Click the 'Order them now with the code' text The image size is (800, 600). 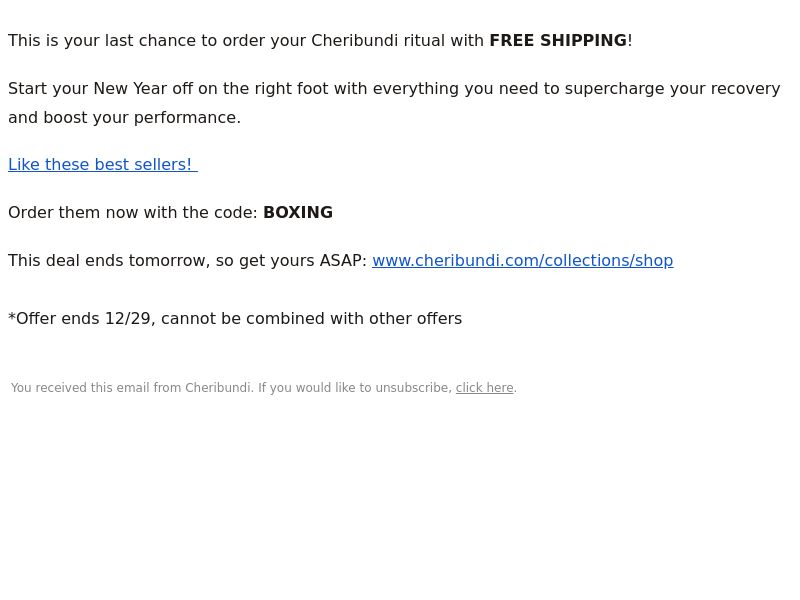pyautogui.click(x=133, y=213)
